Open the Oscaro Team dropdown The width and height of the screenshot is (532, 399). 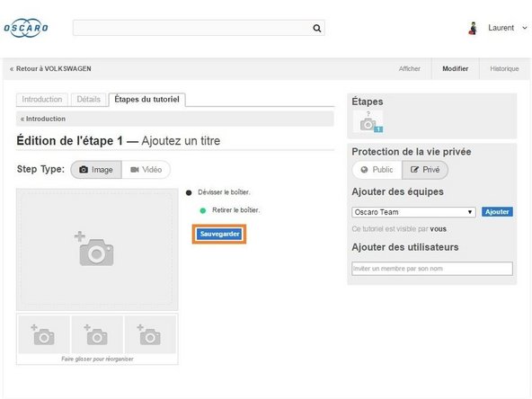[413, 212]
